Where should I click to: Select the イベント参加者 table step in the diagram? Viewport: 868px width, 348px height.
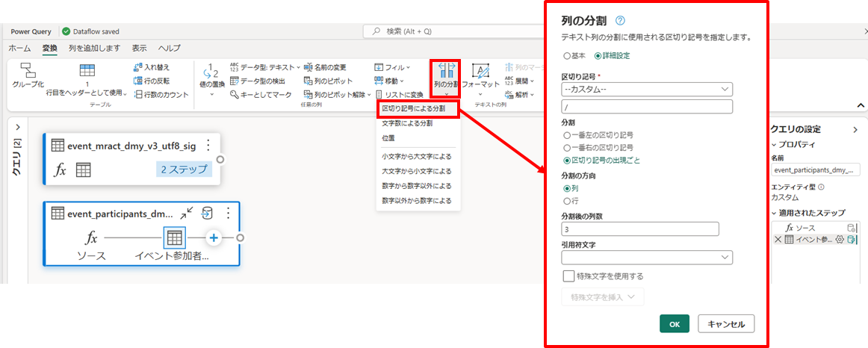tap(174, 238)
